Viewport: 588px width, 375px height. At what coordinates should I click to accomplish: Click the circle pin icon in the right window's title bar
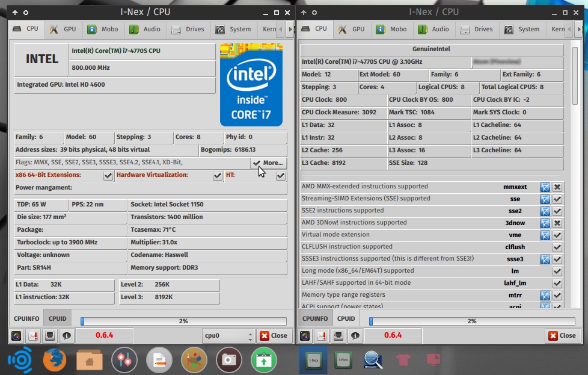(x=314, y=13)
